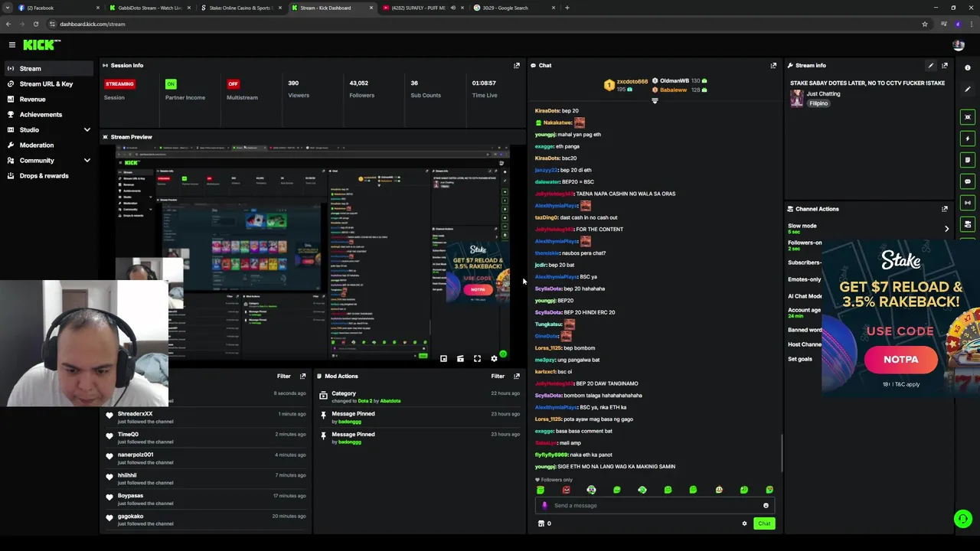Reload the browser page

pyautogui.click(x=35, y=24)
